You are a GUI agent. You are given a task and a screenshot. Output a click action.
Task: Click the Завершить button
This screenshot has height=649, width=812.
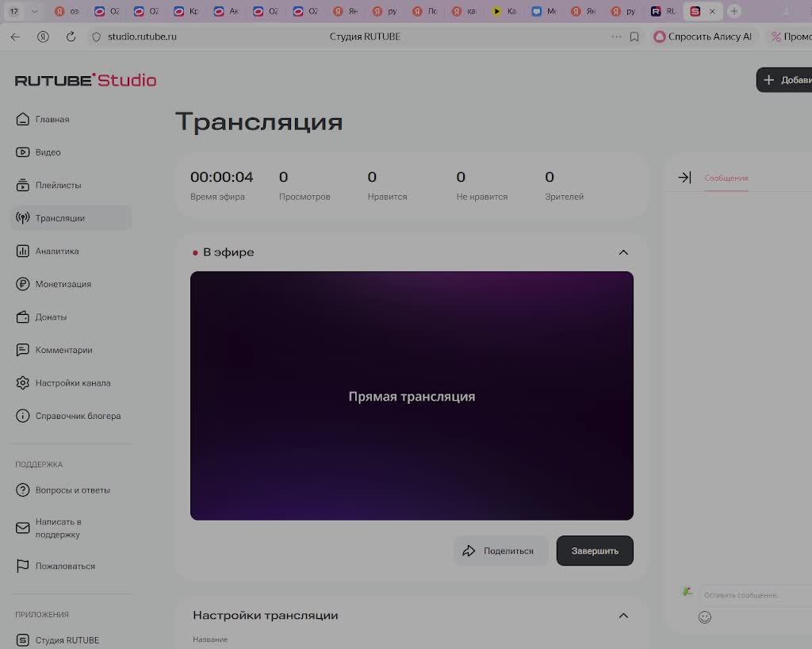pos(595,551)
